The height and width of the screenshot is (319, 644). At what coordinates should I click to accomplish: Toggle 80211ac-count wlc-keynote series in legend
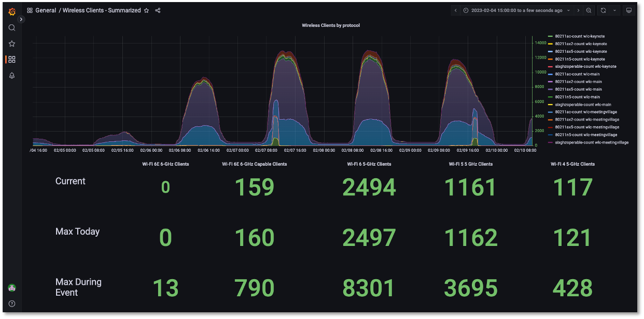coord(579,36)
